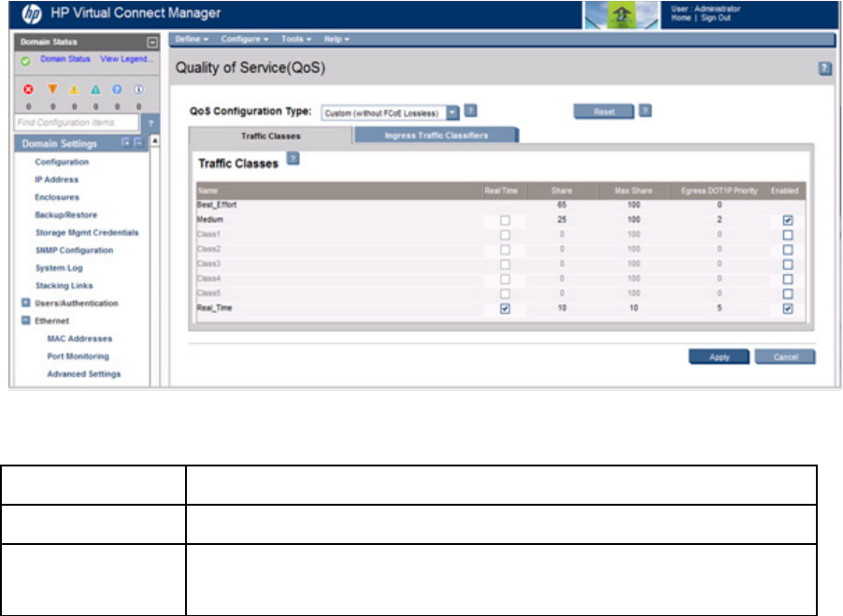Viewport: 843px width, 616px height.
Task: Open the Define menu
Action: (x=192, y=39)
